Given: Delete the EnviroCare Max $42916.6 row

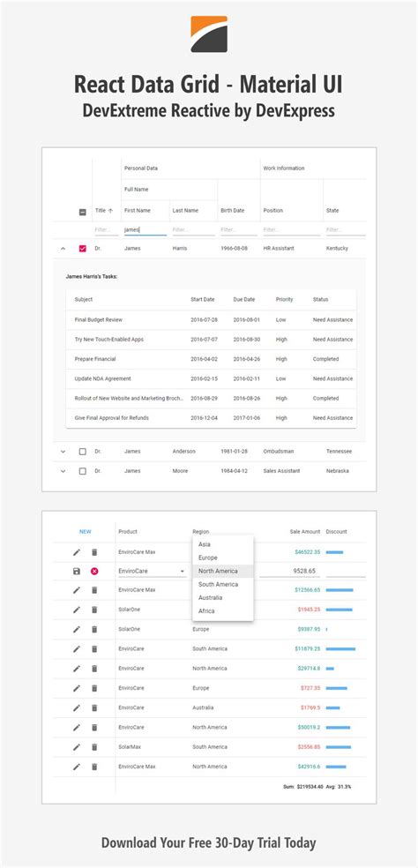Looking at the screenshot, I should pos(94,767).
